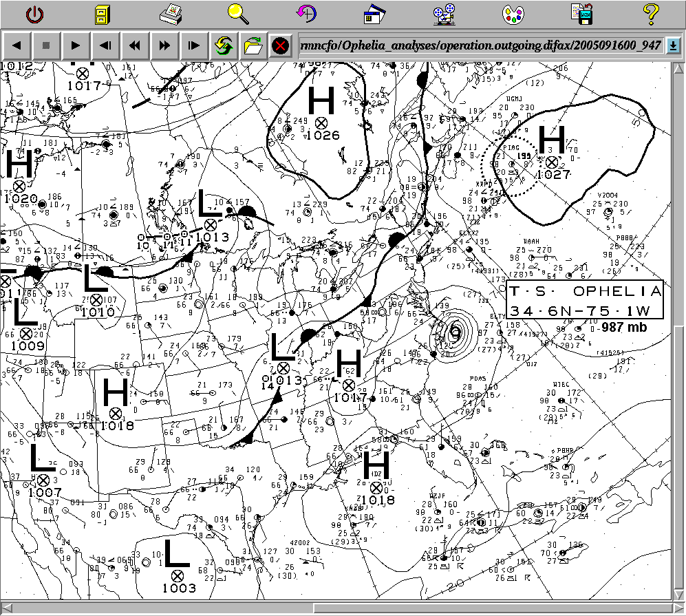The height and width of the screenshot is (616, 686).
Task: Click the clock history icon
Action: pos(307,13)
